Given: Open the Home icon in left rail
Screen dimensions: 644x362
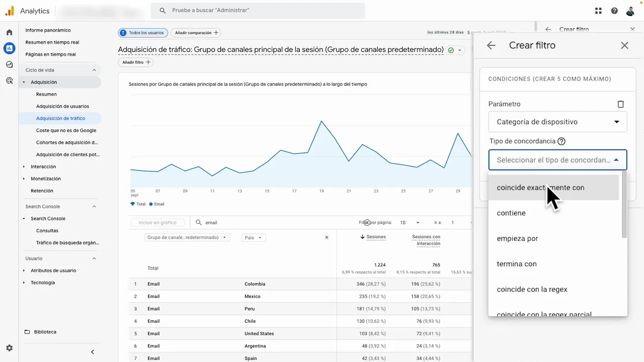Looking at the screenshot, I should [x=9, y=33].
